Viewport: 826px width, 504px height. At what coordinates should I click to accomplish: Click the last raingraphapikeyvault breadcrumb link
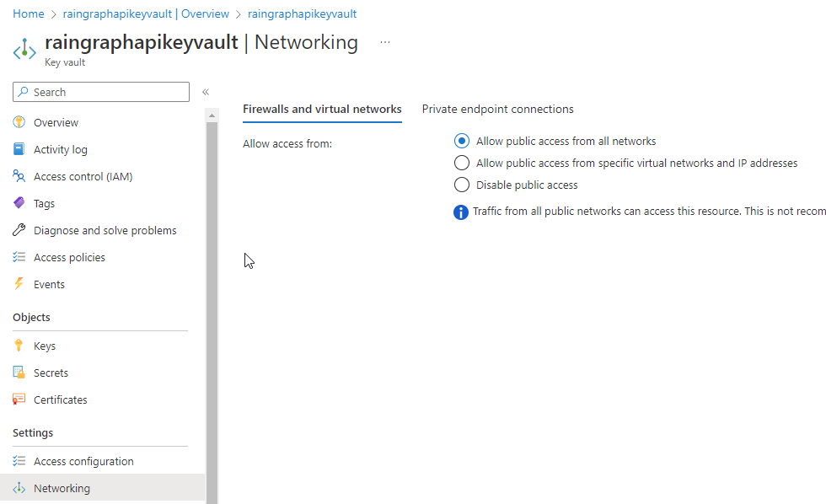click(302, 13)
